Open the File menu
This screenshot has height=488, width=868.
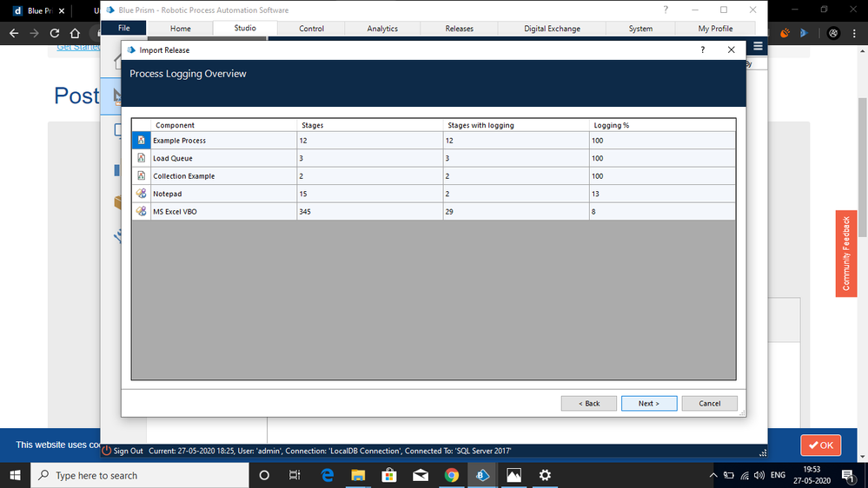pyautogui.click(x=124, y=28)
